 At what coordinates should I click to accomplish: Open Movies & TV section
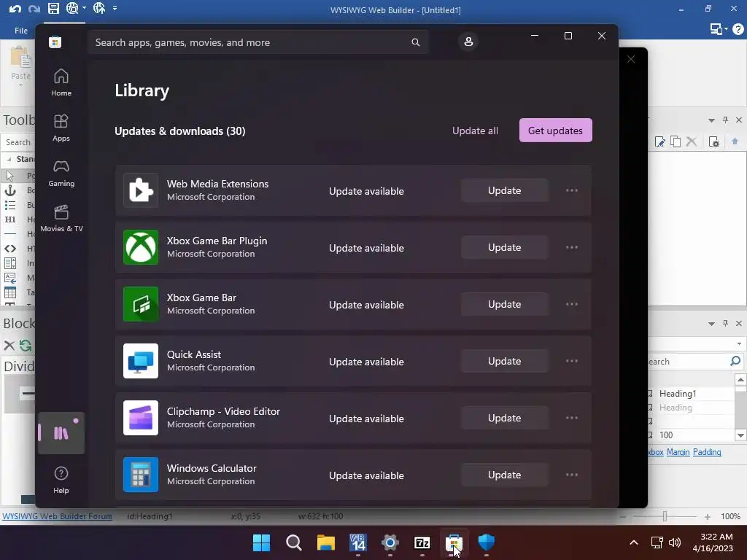pos(61,218)
